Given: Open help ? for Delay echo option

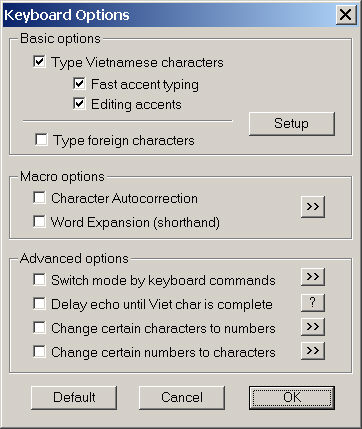Looking at the screenshot, I should click(313, 303).
